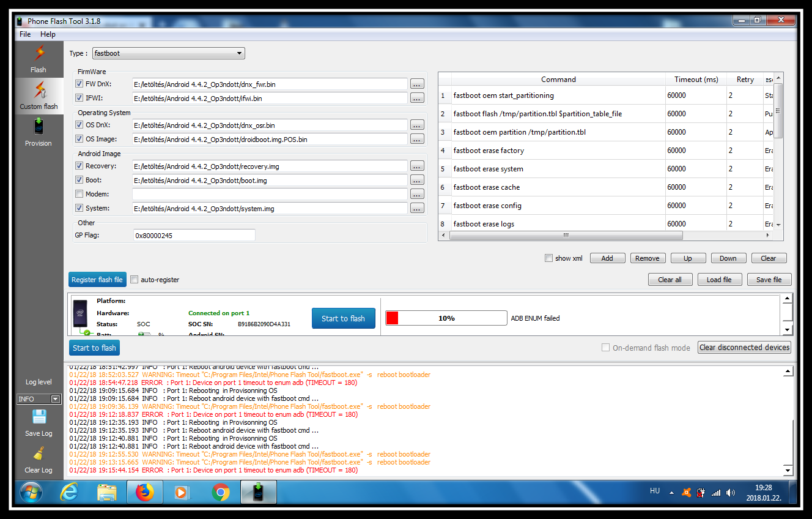Move the command Down
Viewport: 812px width, 519px height.
point(728,258)
